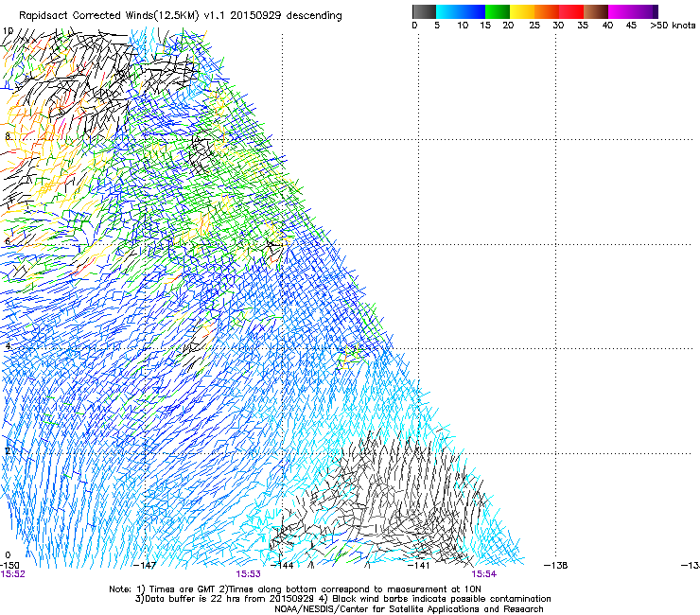Select the brown 35–40 knots legend color

point(596,11)
